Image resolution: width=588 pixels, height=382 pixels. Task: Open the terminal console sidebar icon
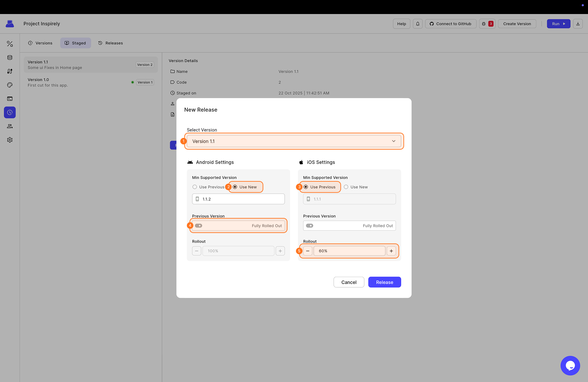[10, 99]
